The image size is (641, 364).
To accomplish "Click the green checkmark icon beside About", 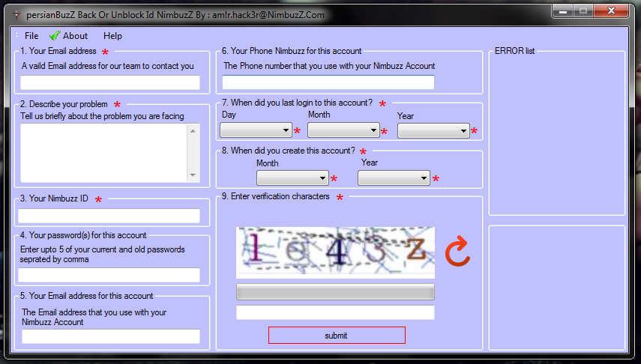I will pyautogui.click(x=55, y=36).
